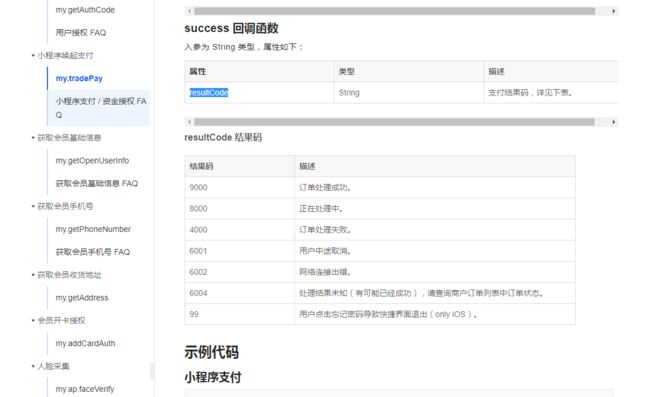Click left arrow of top horizontal scrollbar

tap(189, 11)
